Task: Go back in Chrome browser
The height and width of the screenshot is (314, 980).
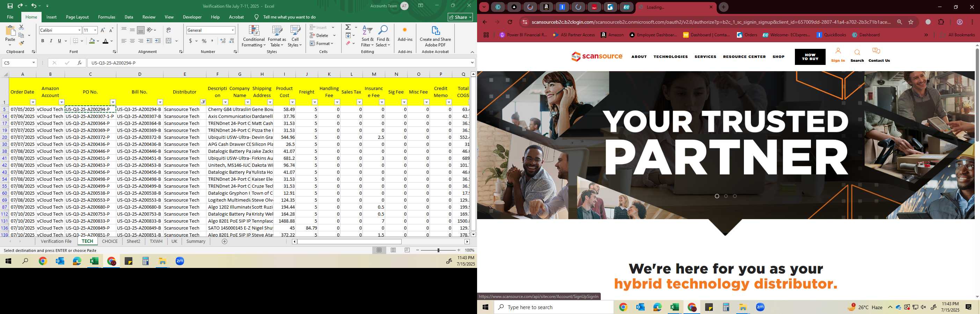Action: pyautogui.click(x=485, y=22)
